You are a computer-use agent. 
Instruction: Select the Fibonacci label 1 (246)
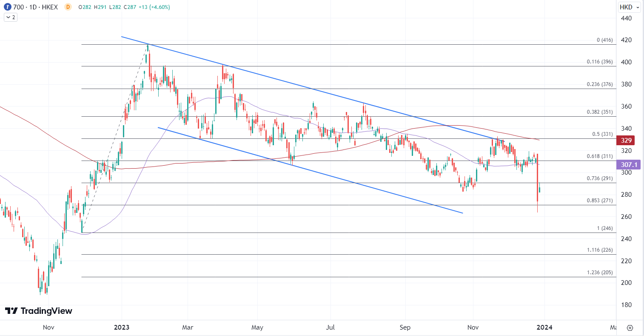click(x=605, y=228)
